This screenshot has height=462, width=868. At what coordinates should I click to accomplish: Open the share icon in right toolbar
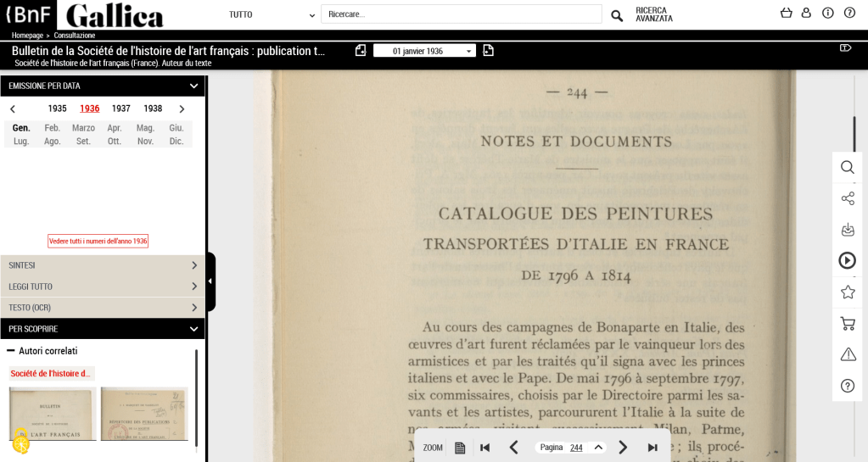[x=847, y=198]
